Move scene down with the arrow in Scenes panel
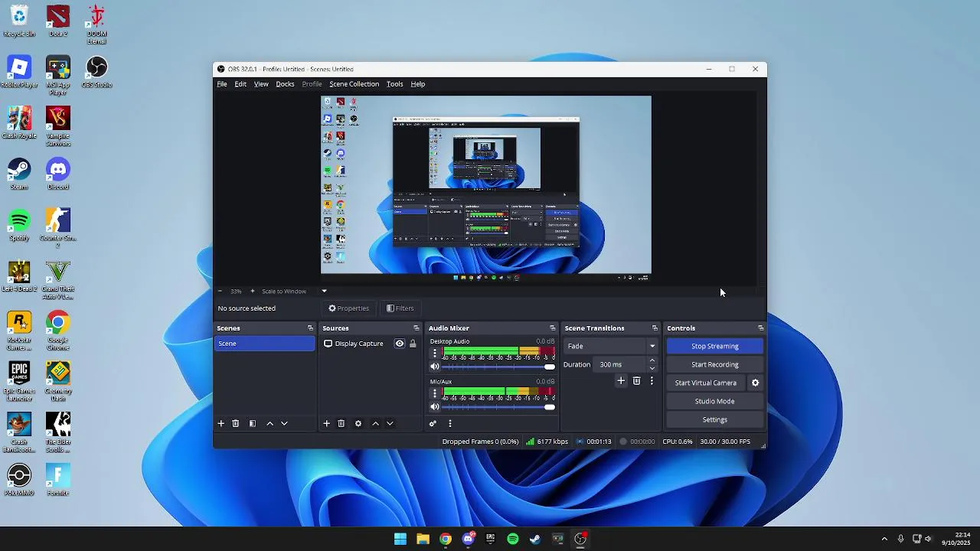 point(284,423)
